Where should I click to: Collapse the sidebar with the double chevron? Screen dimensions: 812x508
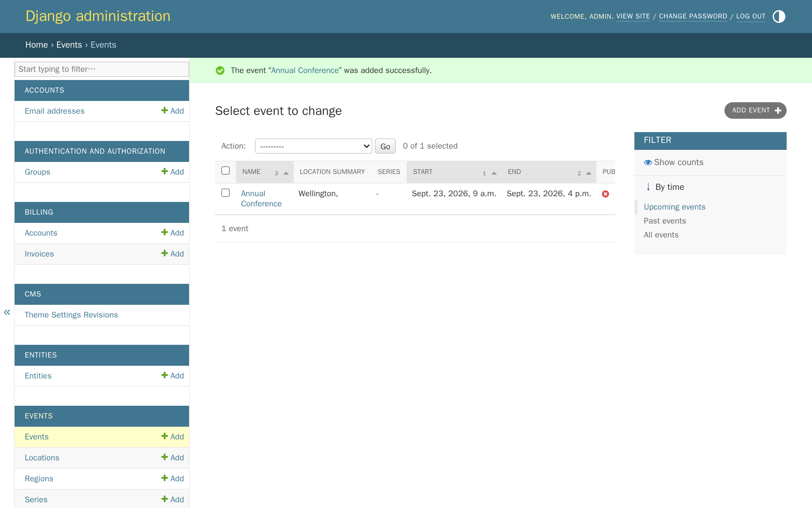(7, 312)
